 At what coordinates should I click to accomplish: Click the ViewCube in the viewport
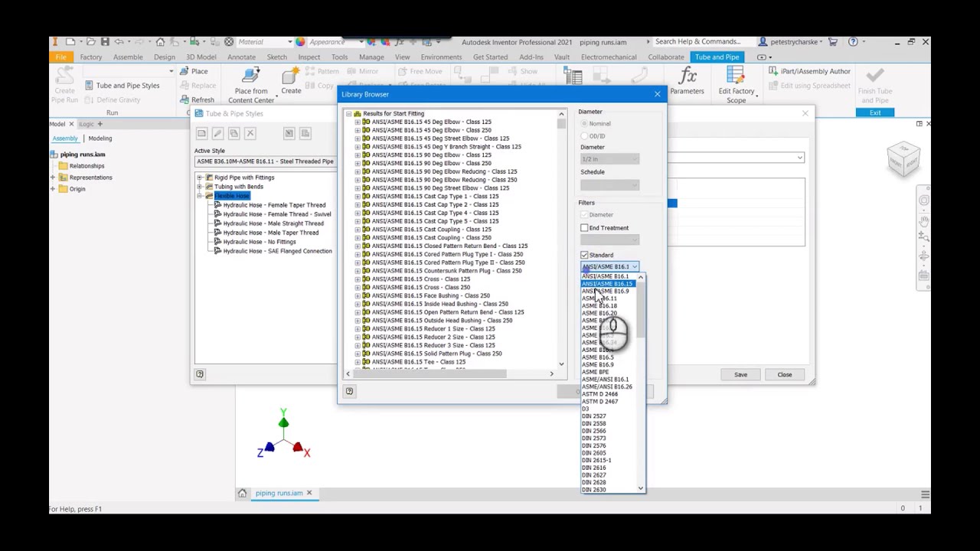(x=903, y=158)
